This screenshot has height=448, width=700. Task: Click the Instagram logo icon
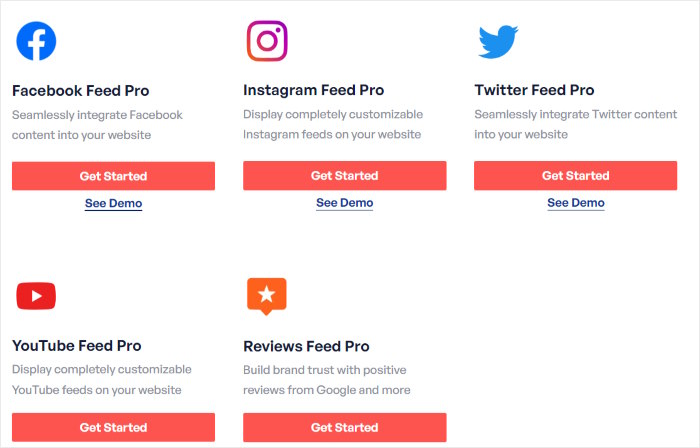point(267,41)
